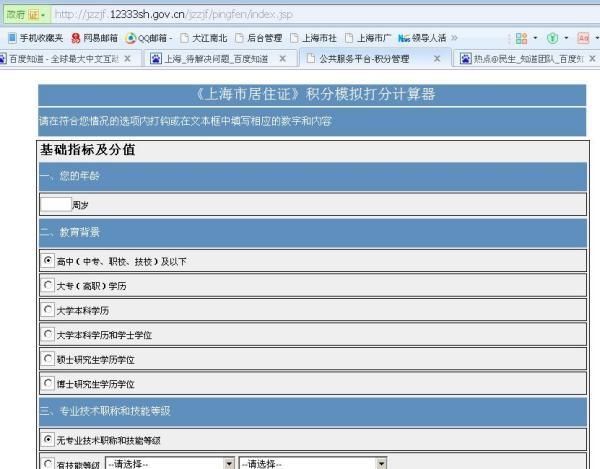Click the green shield security icon

(552, 38)
